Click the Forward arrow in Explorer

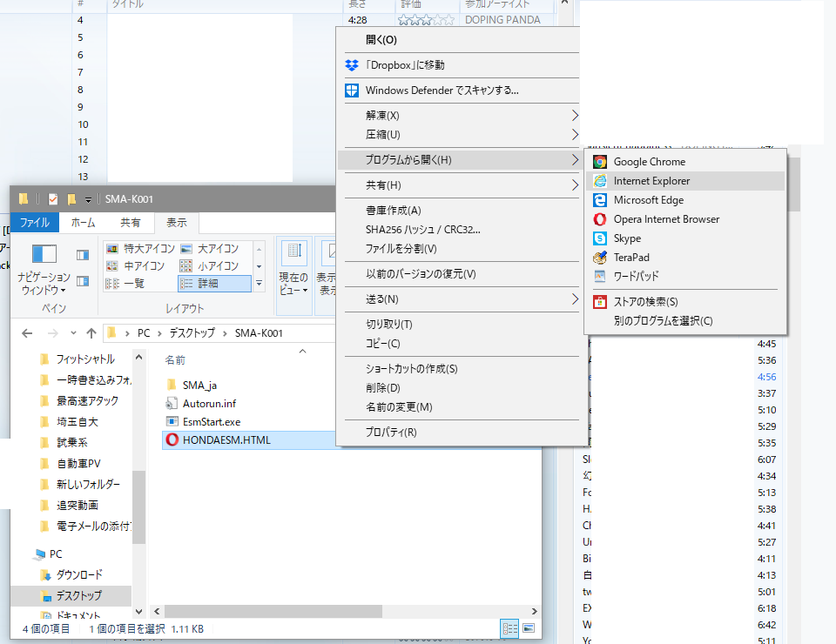coord(53,333)
